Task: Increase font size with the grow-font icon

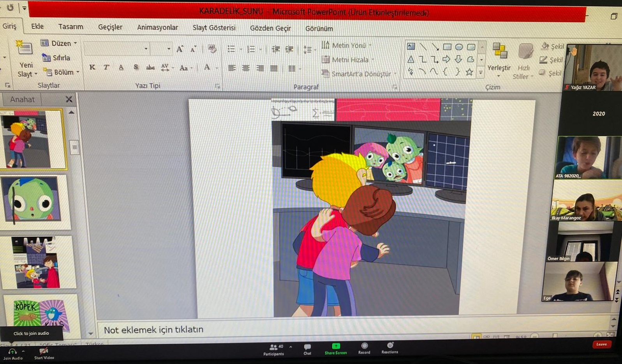Action: 180,49
